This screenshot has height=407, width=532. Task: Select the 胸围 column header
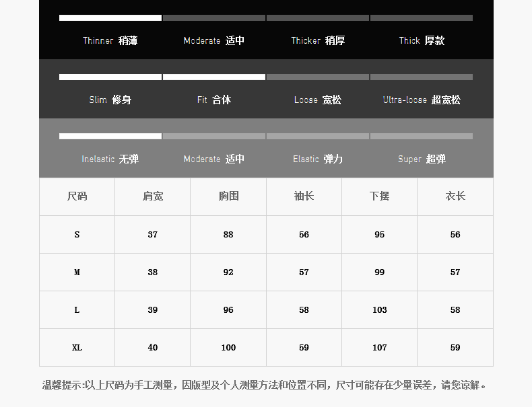tap(228, 196)
